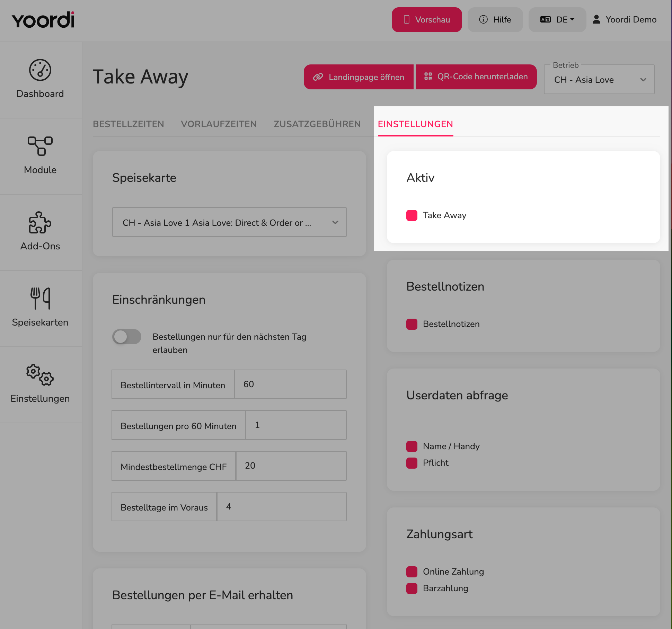Screen dimensions: 672x629
Task: Go to Module in the sidebar
Action: pos(40,156)
